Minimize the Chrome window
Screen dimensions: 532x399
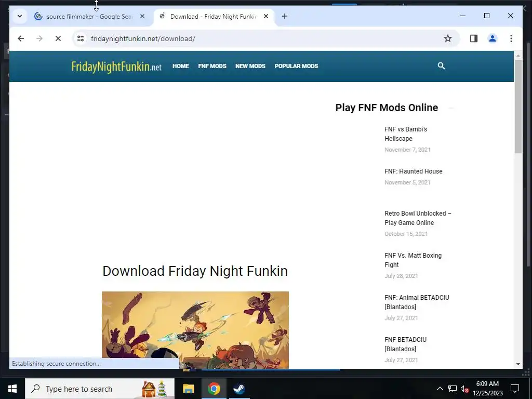[x=463, y=16]
